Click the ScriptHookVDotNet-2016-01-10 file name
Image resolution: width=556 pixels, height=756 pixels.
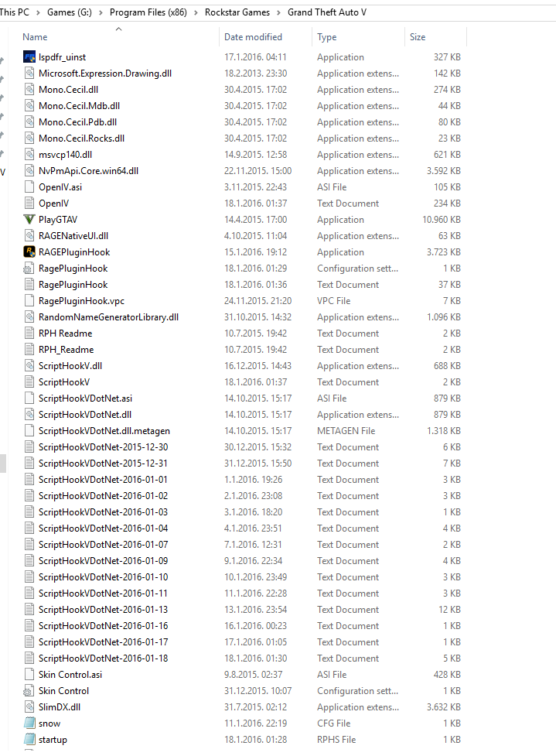coord(103,577)
